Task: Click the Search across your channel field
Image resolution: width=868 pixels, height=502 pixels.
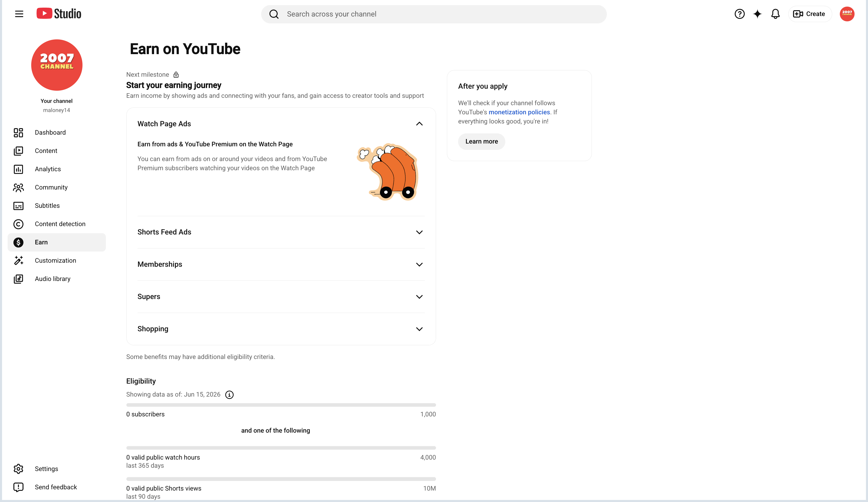Action: [434, 14]
